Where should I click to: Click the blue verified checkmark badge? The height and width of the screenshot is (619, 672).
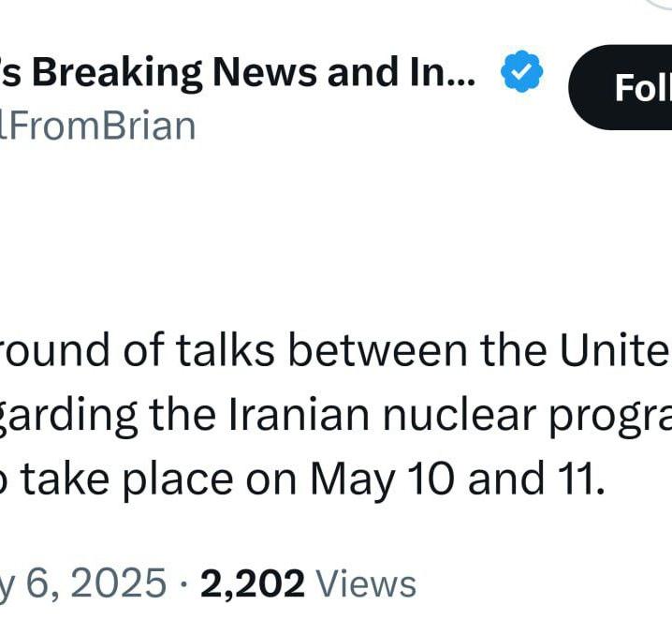point(521,71)
